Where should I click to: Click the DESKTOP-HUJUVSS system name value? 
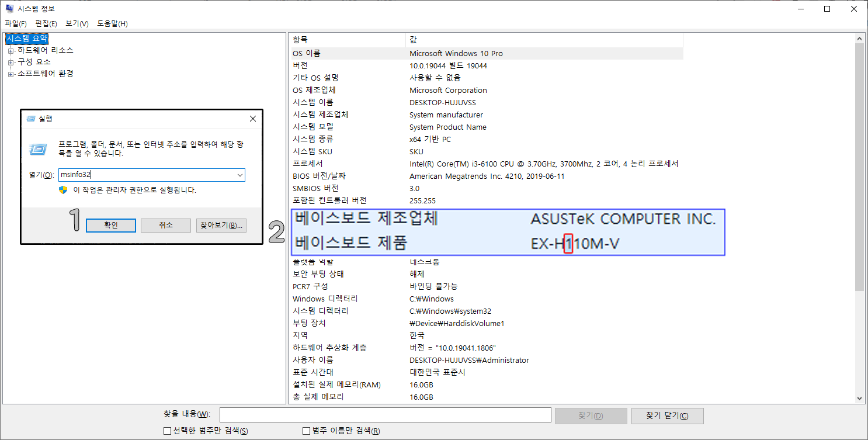[443, 102]
